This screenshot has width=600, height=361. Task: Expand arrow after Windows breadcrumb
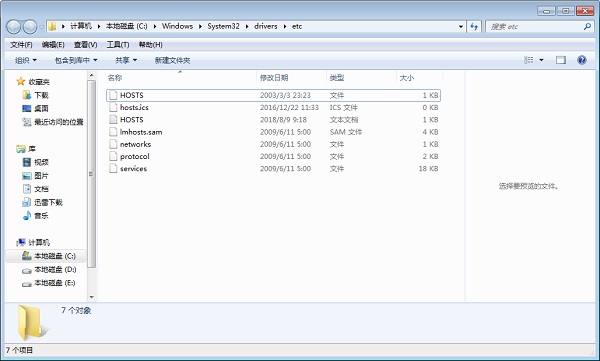(200, 26)
